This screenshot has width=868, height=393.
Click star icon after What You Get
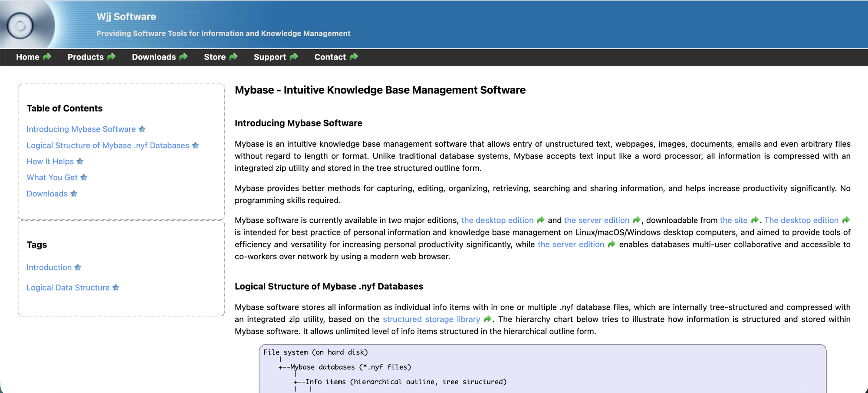(x=84, y=177)
